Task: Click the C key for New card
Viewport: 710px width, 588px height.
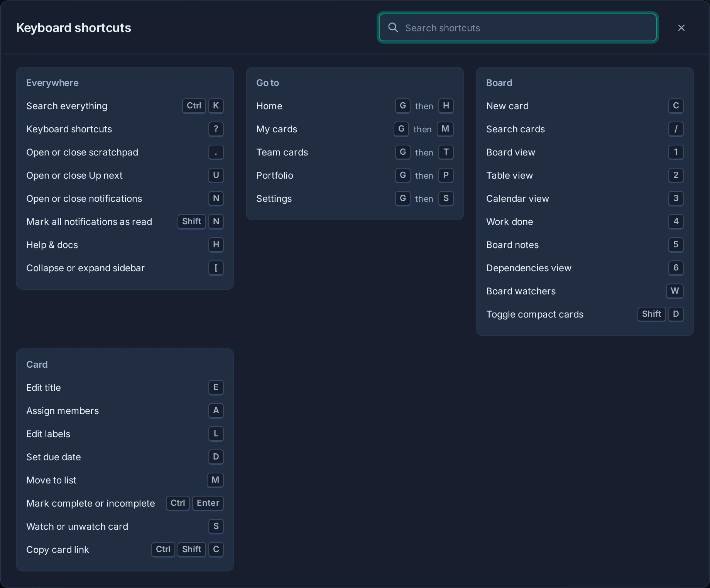Action: tap(676, 106)
